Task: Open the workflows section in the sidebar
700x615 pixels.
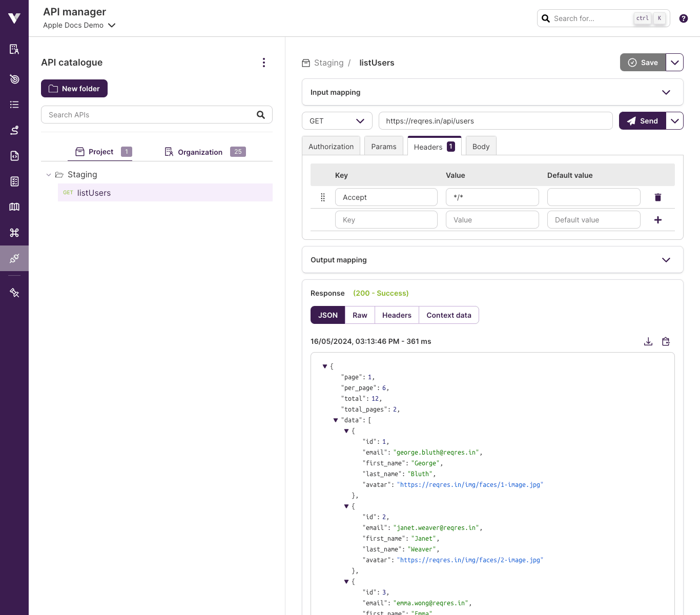Action: (x=14, y=130)
